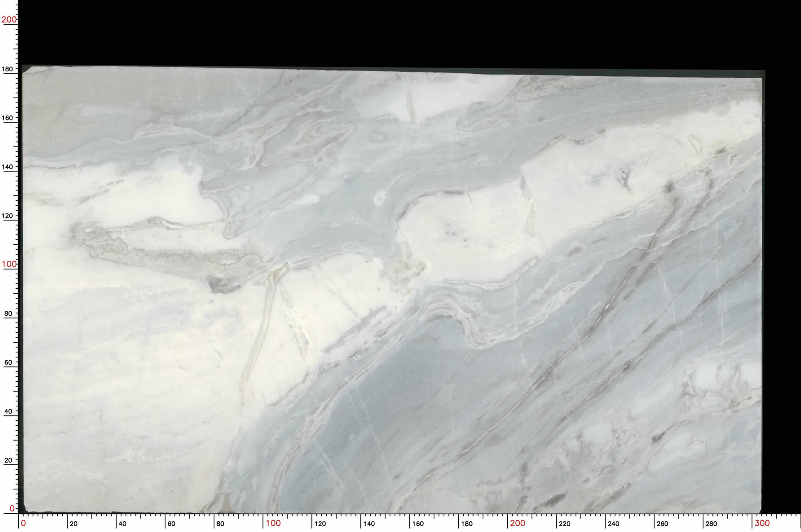Select the 140 mark on vertical ruler
This screenshot has width=801, height=532.
click(8, 167)
